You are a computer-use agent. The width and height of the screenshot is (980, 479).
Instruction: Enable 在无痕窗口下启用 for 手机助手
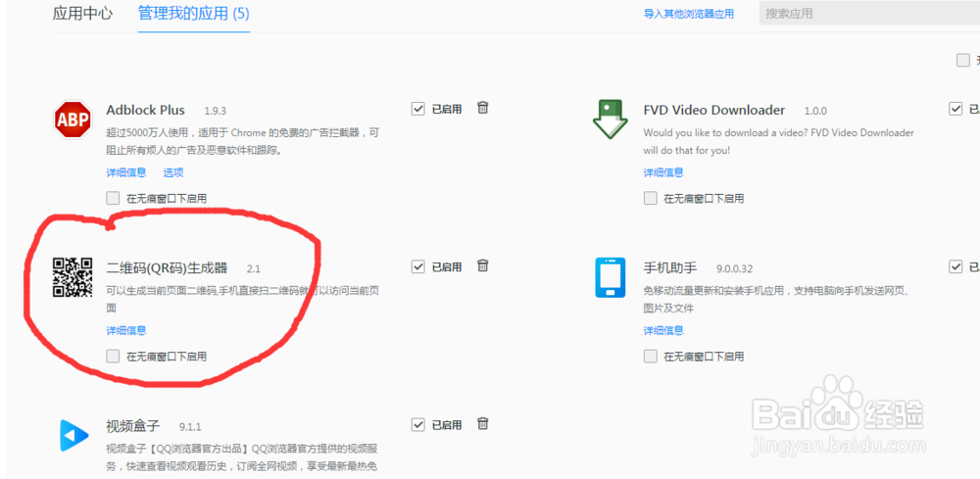click(x=650, y=357)
